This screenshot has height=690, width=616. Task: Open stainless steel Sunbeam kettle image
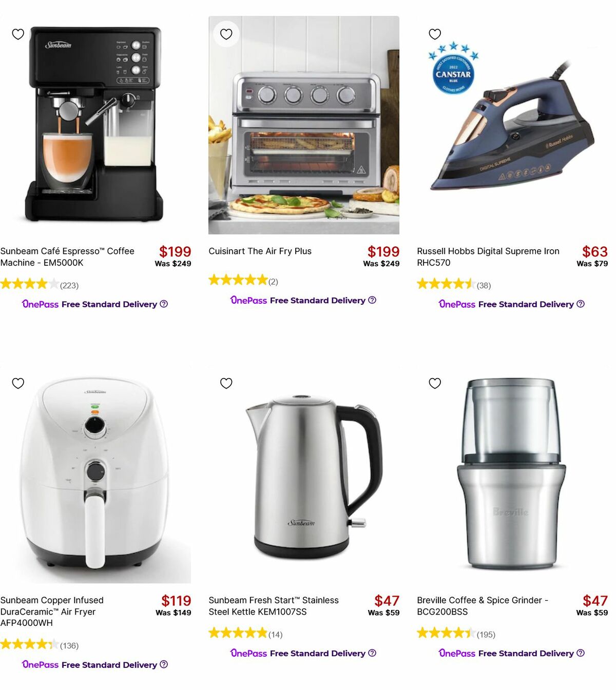304,475
